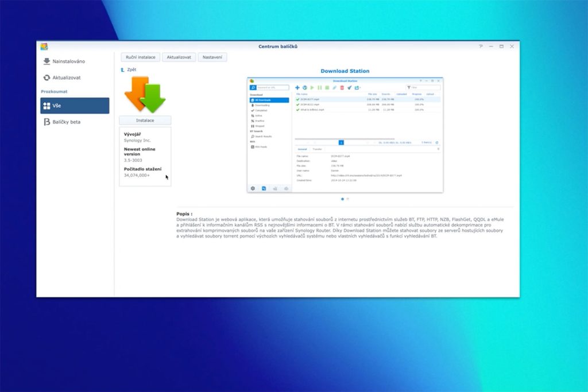
Task: Maximize the Centrum balíčků window
Action: [501, 46]
